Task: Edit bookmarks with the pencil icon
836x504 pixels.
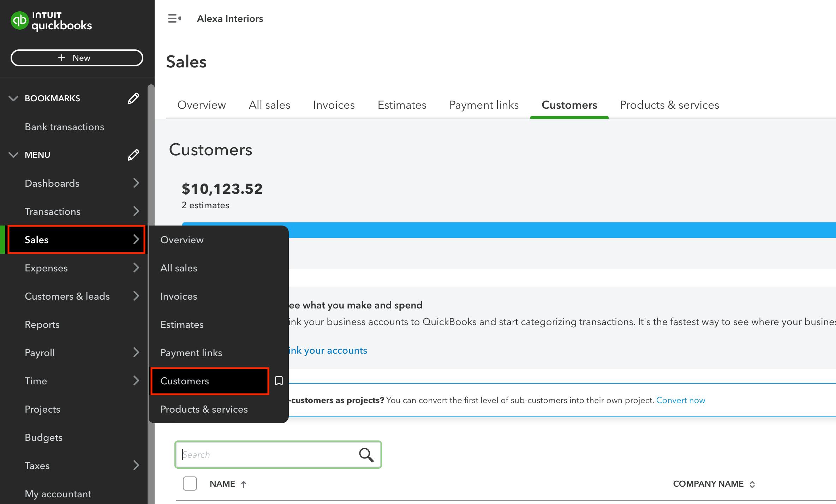Action: [133, 98]
